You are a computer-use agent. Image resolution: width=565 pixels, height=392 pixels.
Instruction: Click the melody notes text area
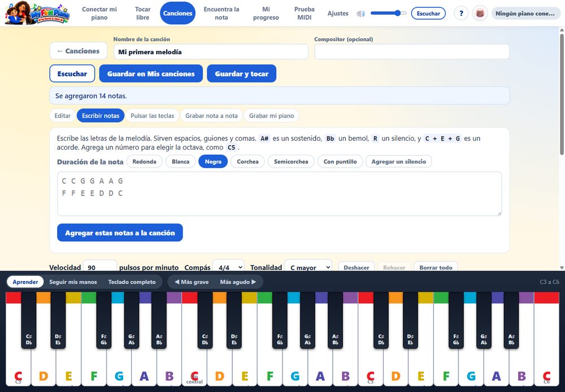[279, 194]
